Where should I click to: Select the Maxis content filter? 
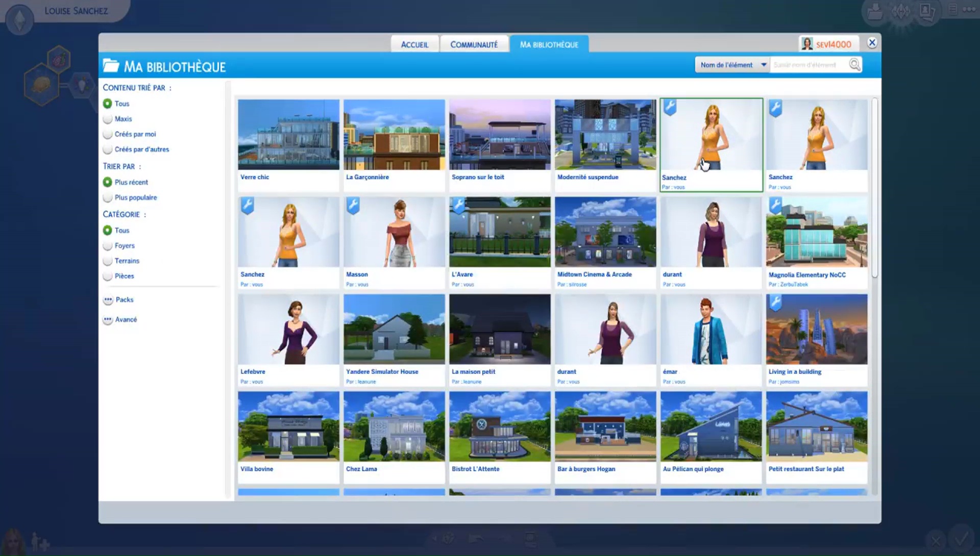108,119
